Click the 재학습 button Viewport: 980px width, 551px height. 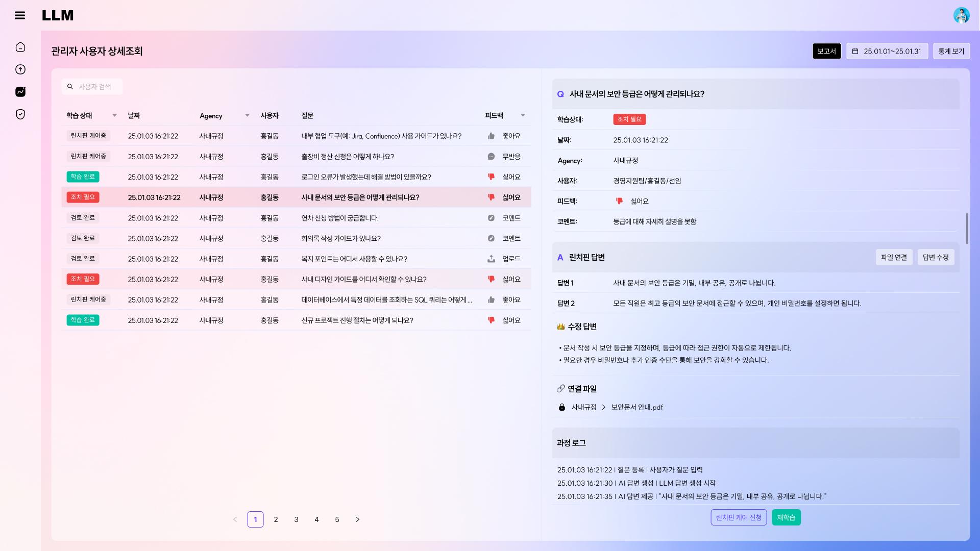click(x=786, y=517)
